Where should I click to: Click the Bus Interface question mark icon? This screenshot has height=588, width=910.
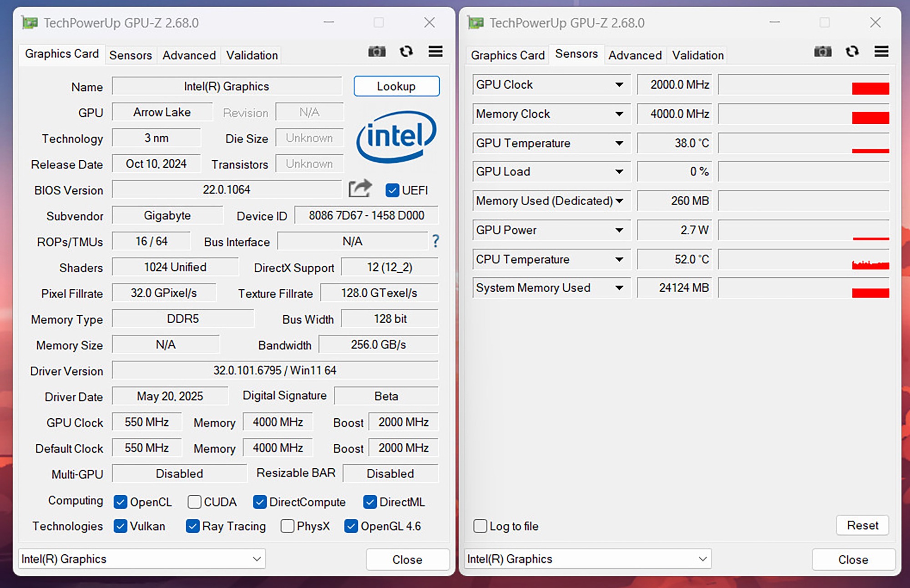click(x=435, y=241)
